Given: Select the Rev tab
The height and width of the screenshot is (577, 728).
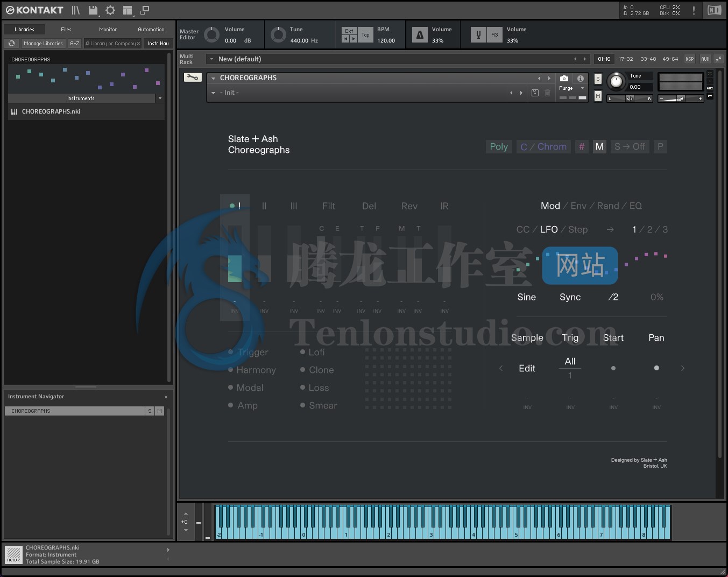Looking at the screenshot, I should tap(409, 206).
